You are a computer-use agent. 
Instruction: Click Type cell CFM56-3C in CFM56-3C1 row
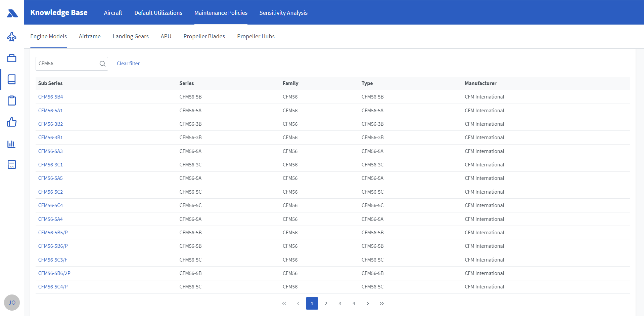pos(373,165)
